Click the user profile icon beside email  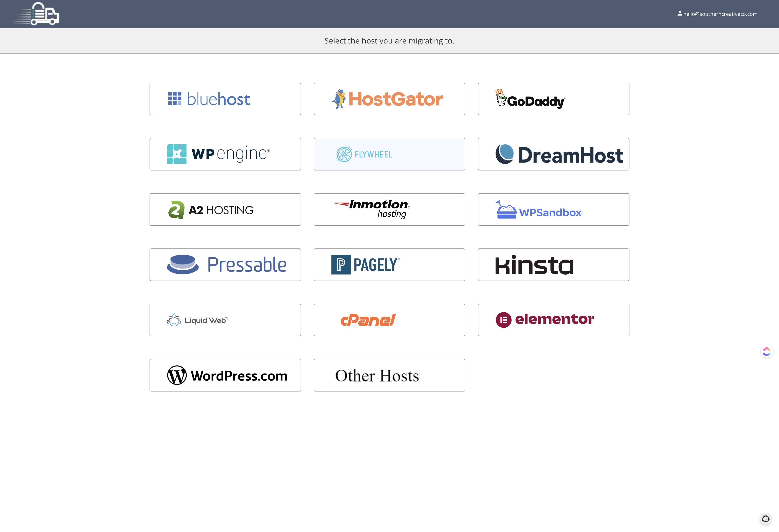pos(679,13)
